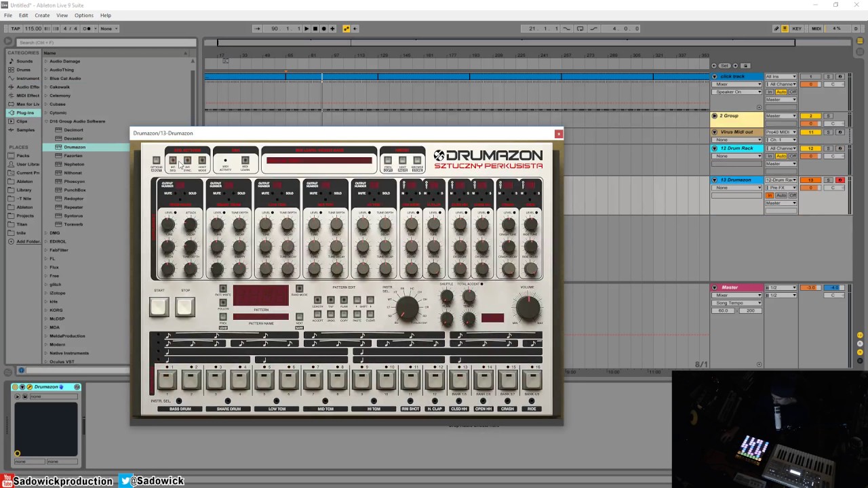Click the pattern Paste button

(357, 314)
